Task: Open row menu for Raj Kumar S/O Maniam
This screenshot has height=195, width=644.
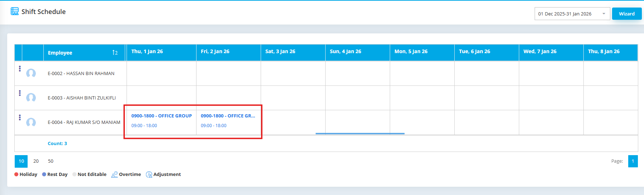Action: 20,117
